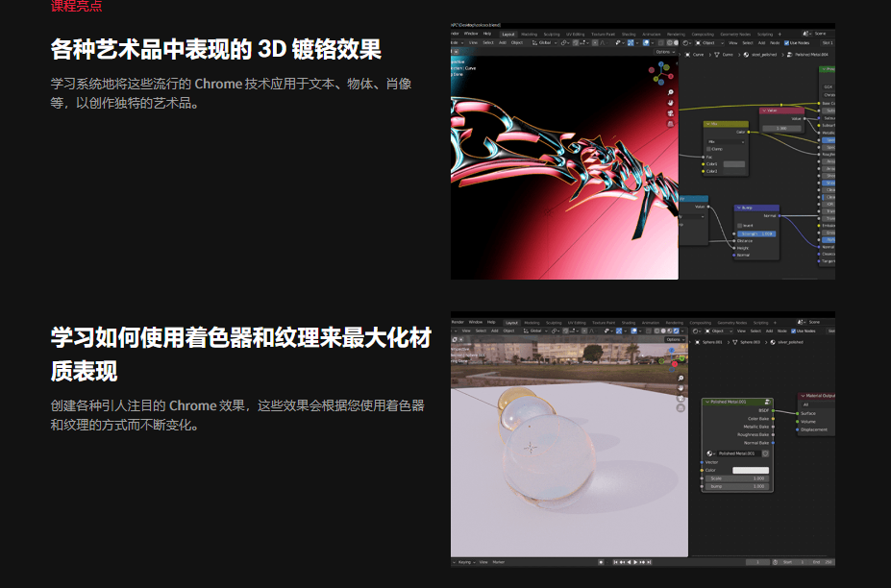Click white Color swatch on Polished Metal.001 node
Image resolution: width=891 pixels, height=588 pixels.
tap(750, 470)
